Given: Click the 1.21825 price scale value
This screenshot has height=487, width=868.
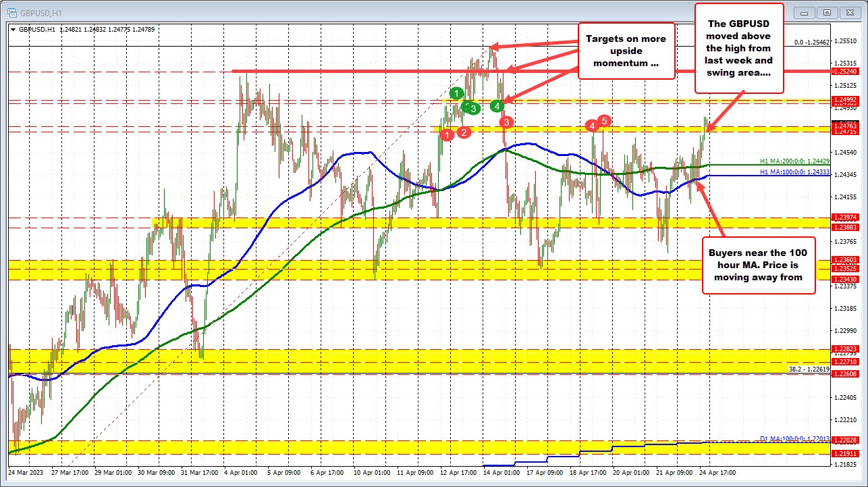Looking at the screenshot, I should 844,465.
